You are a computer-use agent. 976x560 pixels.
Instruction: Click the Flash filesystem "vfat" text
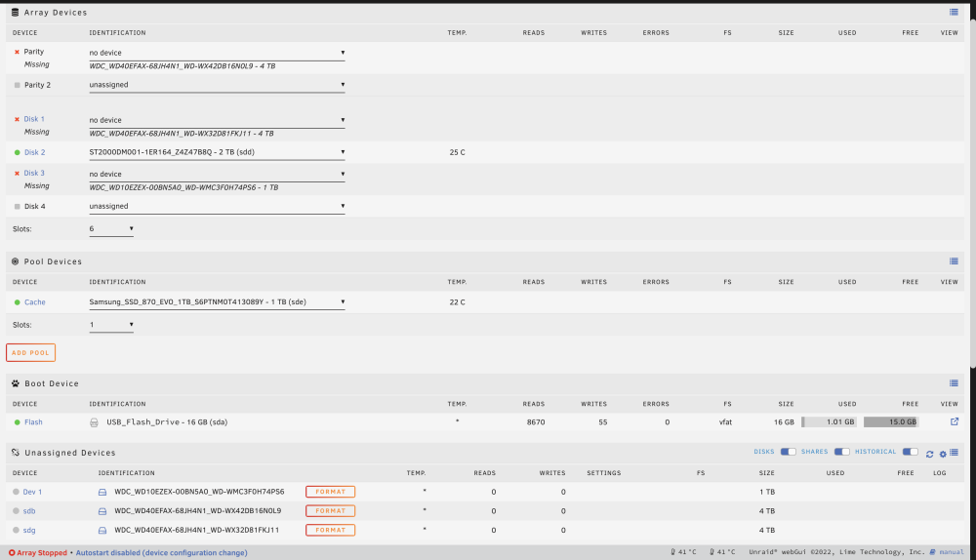pyautogui.click(x=725, y=421)
